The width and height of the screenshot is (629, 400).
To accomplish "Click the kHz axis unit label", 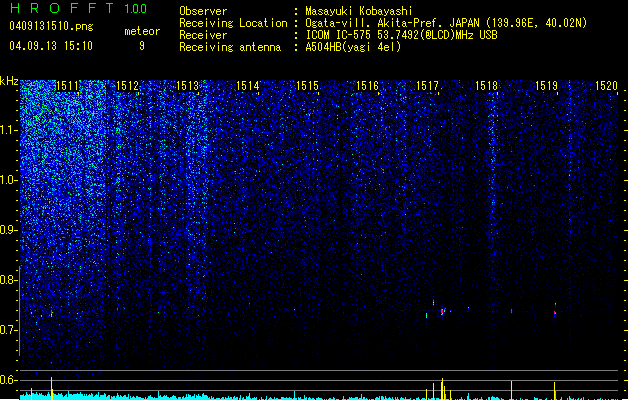I will point(9,81).
